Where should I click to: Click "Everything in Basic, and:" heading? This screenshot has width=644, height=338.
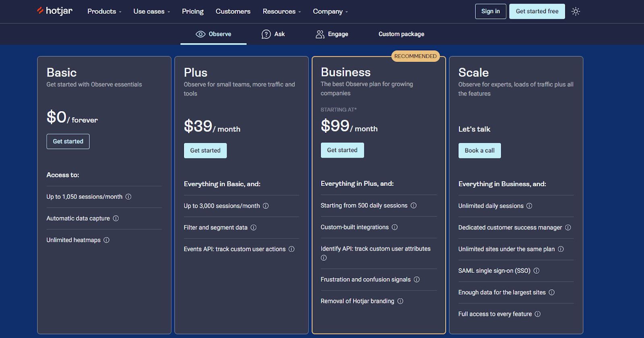222,184
